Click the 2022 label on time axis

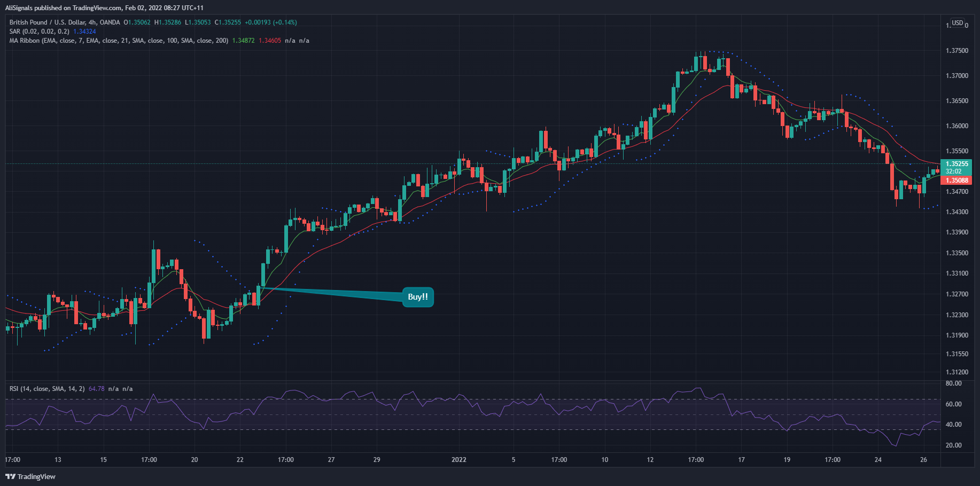tap(459, 460)
